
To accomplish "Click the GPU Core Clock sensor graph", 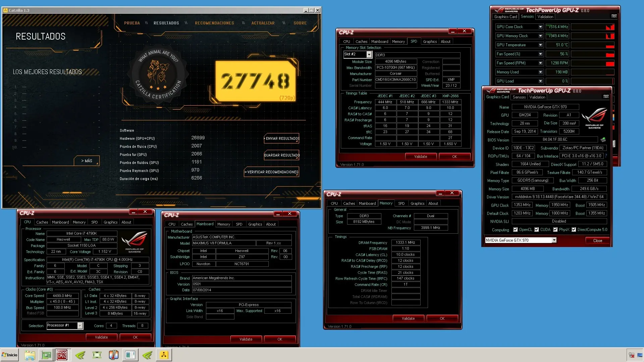I will (592, 27).
